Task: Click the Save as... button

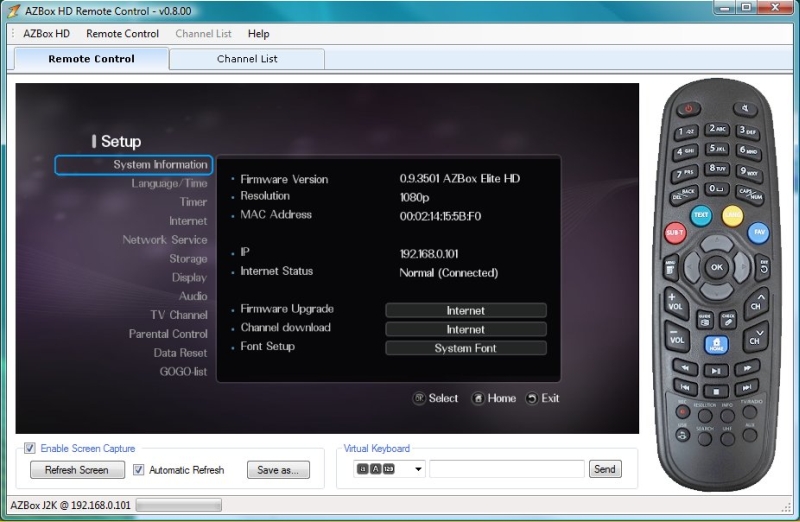Action: 278,470
